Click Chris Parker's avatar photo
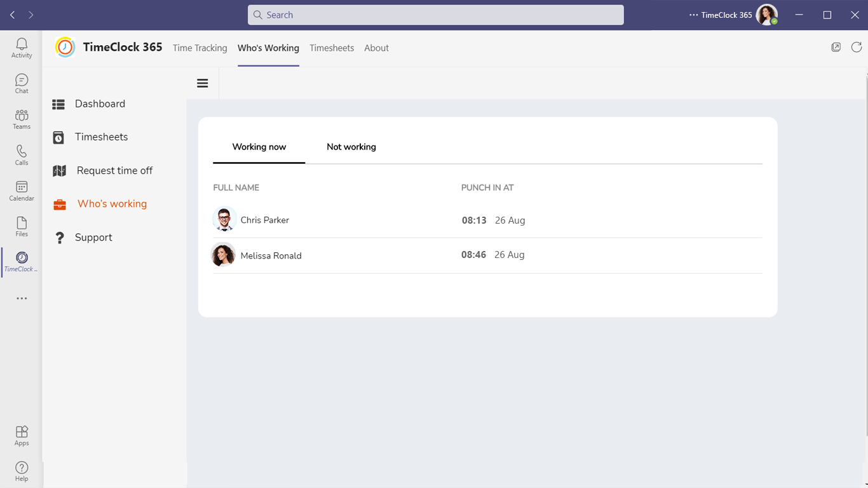Image resolution: width=868 pixels, height=488 pixels. pyautogui.click(x=224, y=220)
